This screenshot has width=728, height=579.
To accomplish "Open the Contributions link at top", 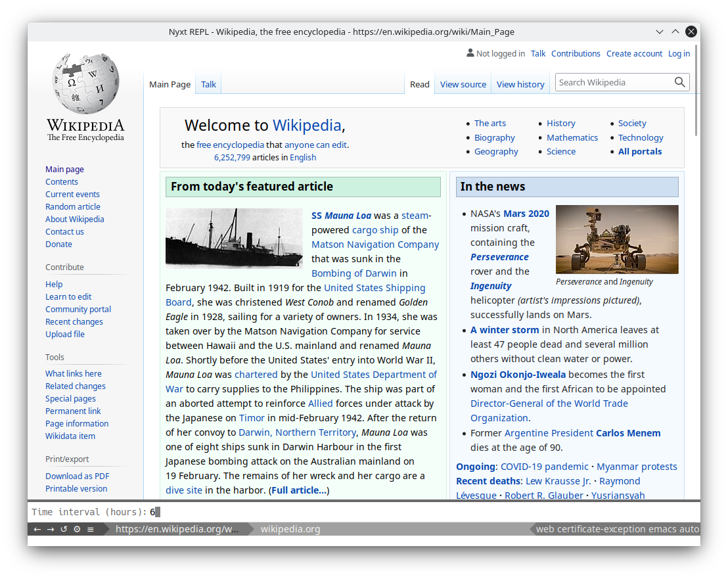I will click(576, 53).
